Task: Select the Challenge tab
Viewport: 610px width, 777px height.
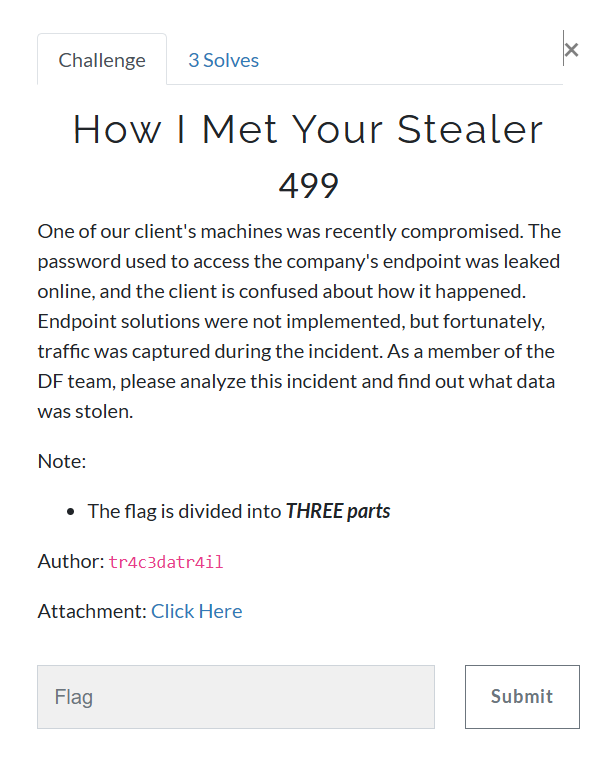Action: (102, 59)
